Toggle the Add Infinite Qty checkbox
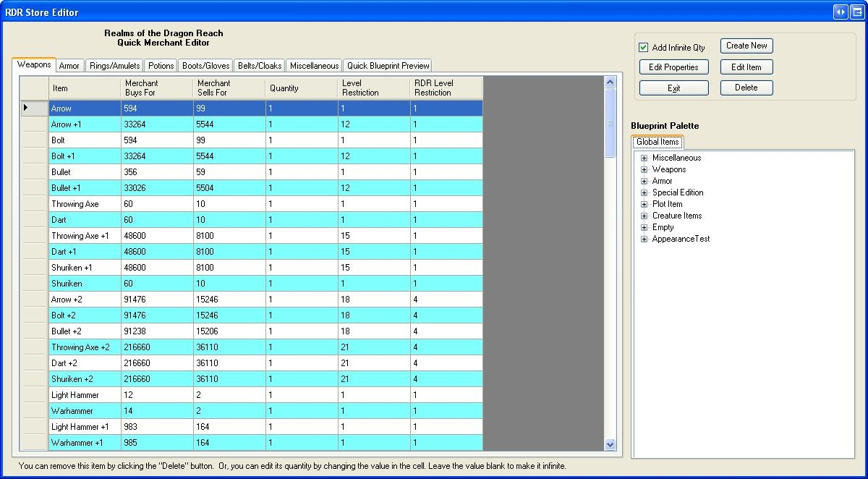This screenshot has width=868, height=479. (x=644, y=48)
